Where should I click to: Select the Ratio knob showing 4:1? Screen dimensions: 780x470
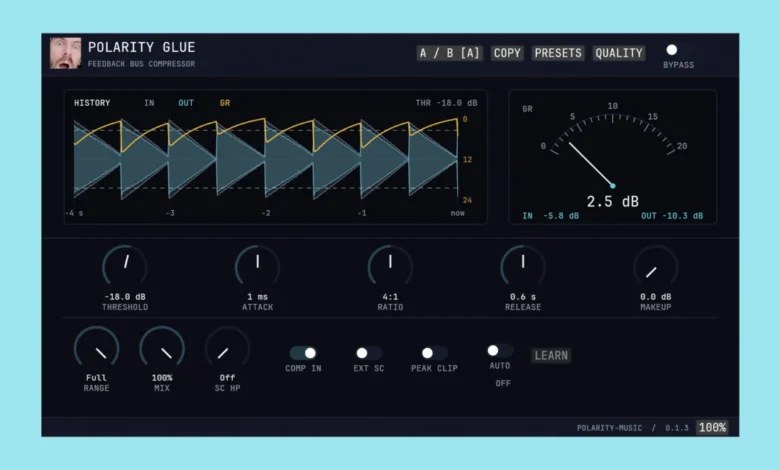point(390,267)
